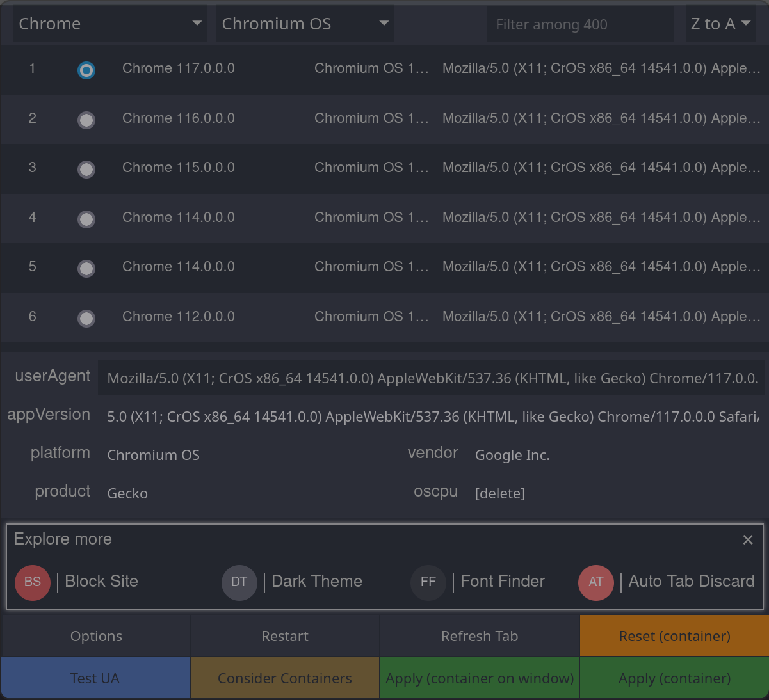Click the vendor value Google Inc.
The width and height of the screenshot is (769, 700).
(x=512, y=455)
